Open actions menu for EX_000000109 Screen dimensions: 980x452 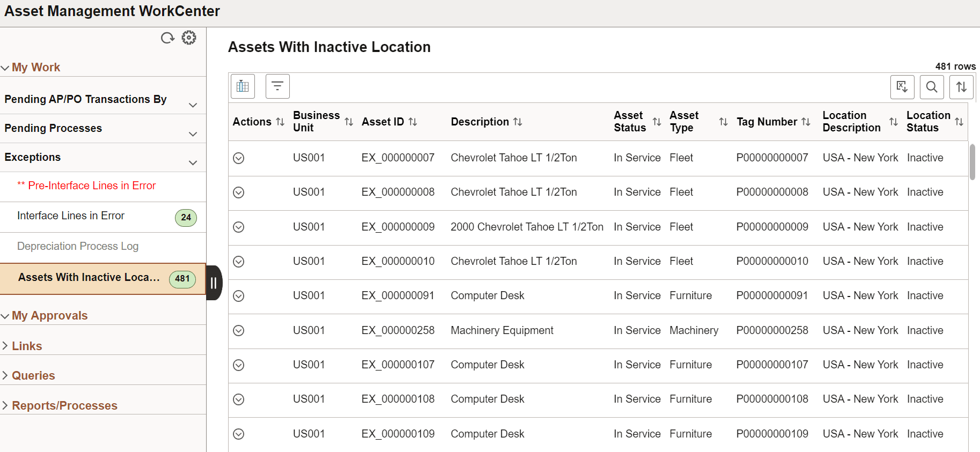(239, 434)
